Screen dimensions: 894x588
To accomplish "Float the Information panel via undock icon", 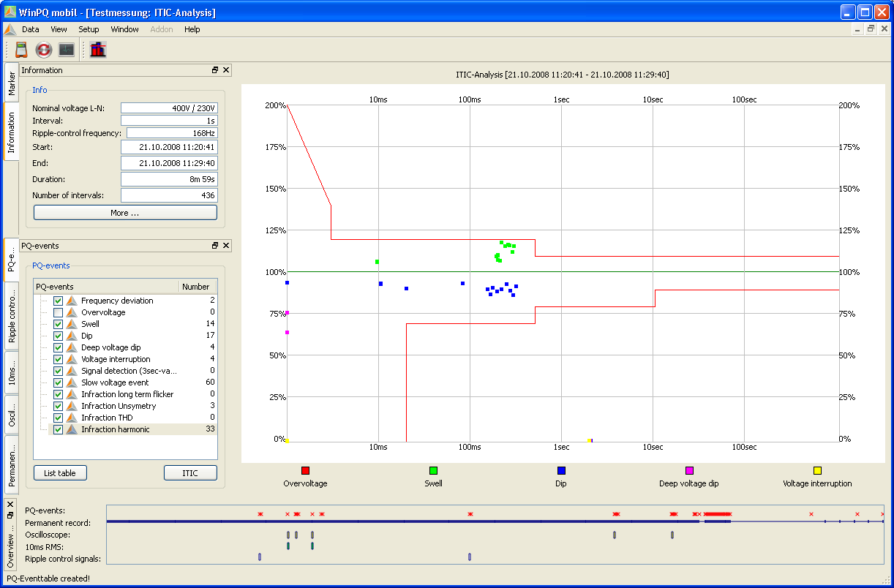I will tap(215, 70).
